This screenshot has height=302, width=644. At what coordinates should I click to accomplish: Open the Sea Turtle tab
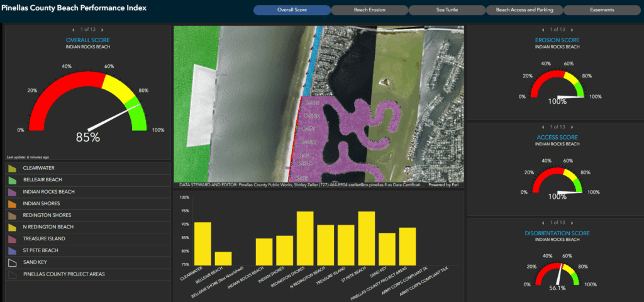[x=447, y=10]
